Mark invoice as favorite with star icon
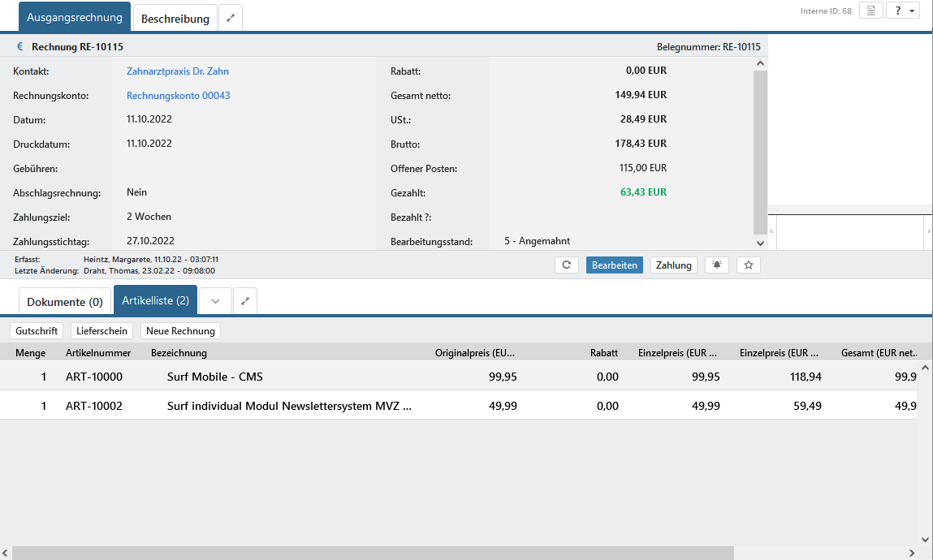 click(x=749, y=265)
